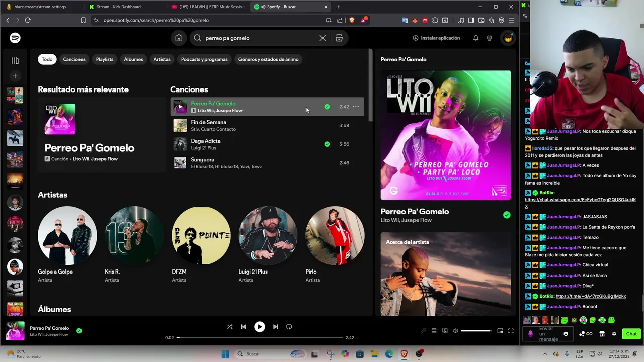Pause or play the current song
The height and width of the screenshot is (362, 644).
pyautogui.click(x=260, y=327)
